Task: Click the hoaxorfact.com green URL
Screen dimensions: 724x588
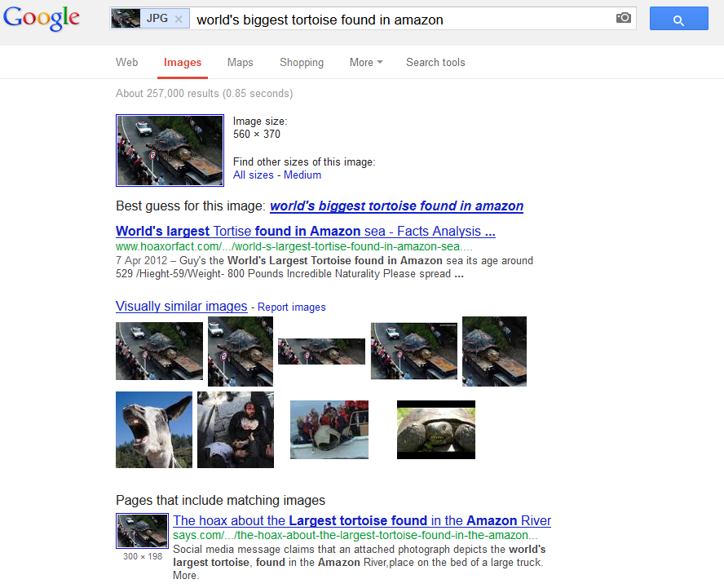Action: (294, 246)
